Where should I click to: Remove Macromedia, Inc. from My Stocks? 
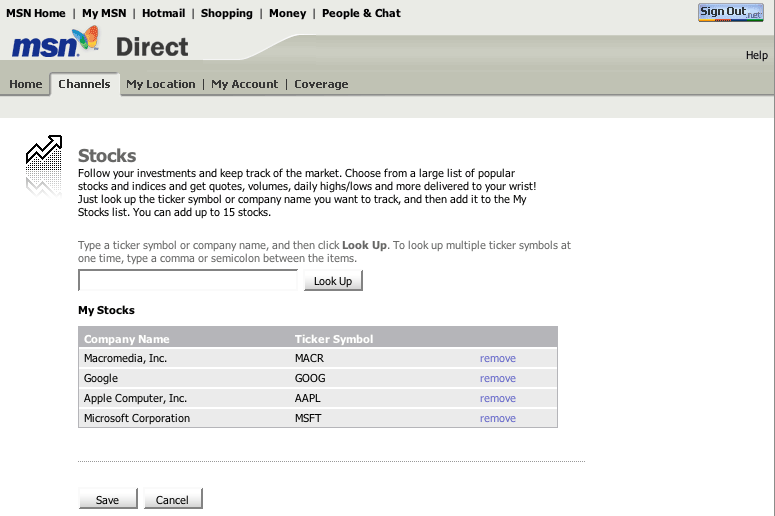coord(498,358)
